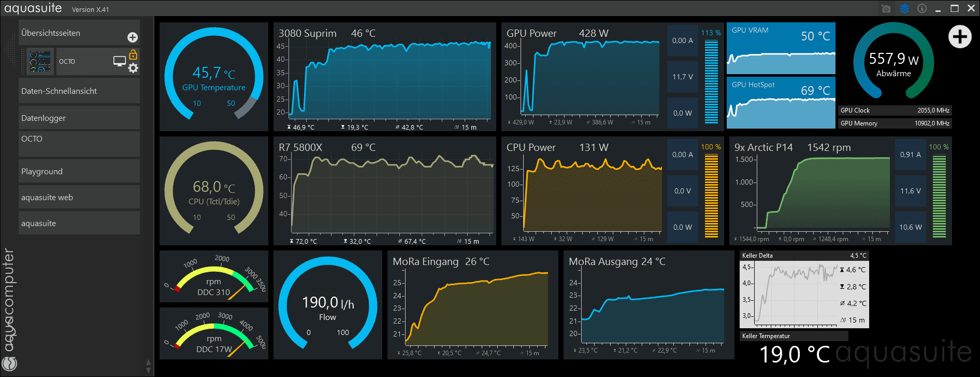Open Daten-Schnellansicht section

(x=79, y=91)
